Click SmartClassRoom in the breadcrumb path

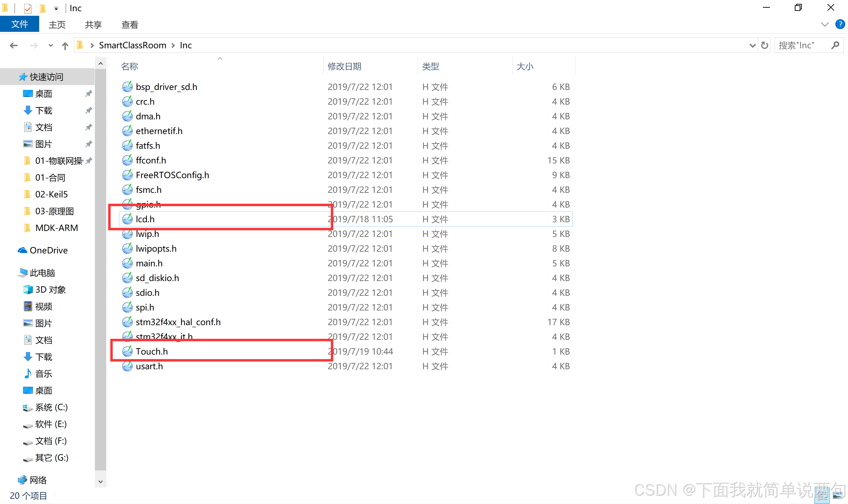132,45
